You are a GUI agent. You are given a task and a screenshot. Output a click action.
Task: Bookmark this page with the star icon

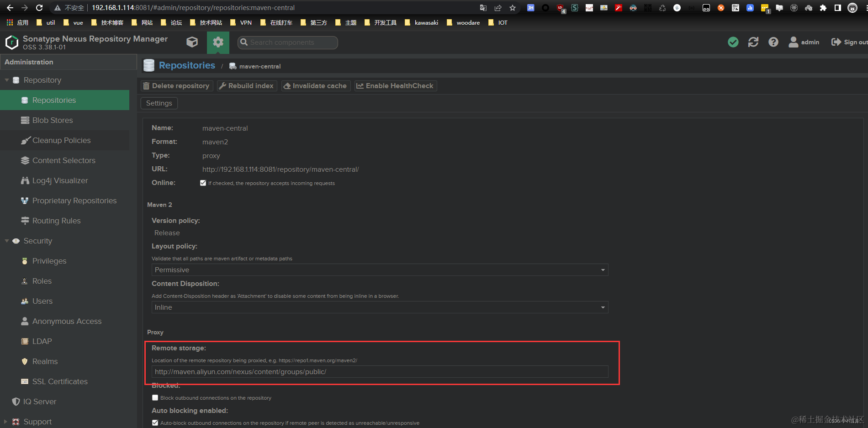(513, 8)
